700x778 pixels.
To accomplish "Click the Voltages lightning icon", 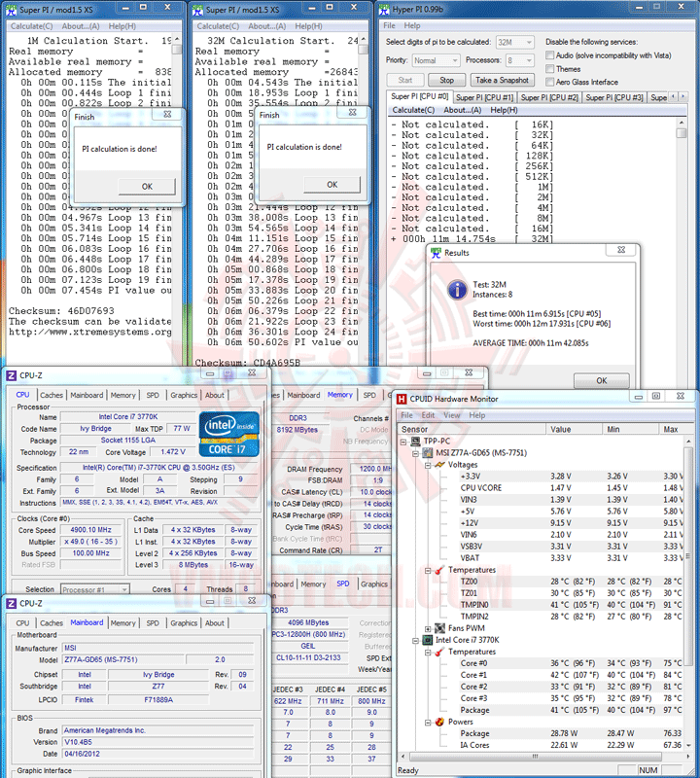I will (x=439, y=465).
